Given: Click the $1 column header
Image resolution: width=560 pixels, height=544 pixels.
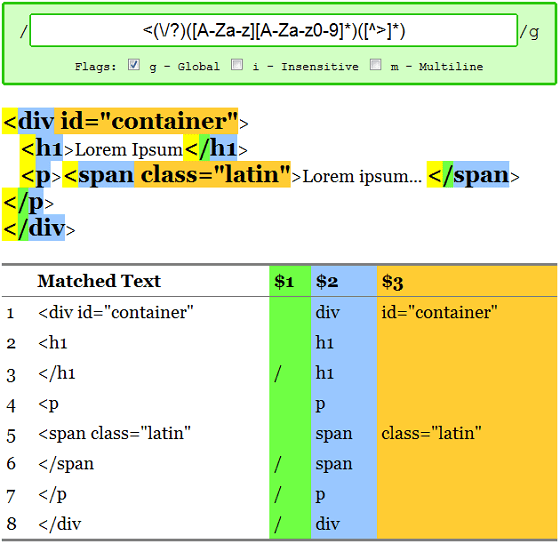Looking at the screenshot, I should point(290,281).
